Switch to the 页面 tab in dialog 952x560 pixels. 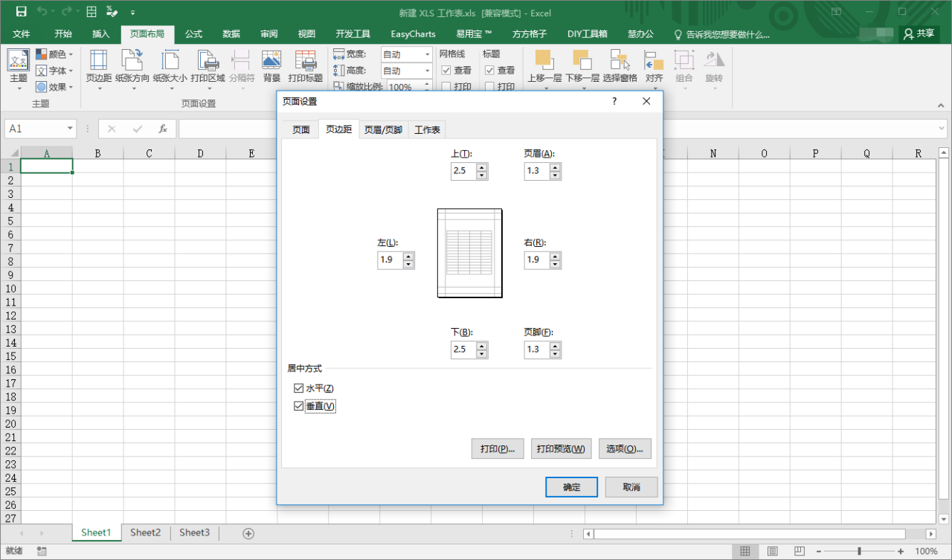coord(300,129)
